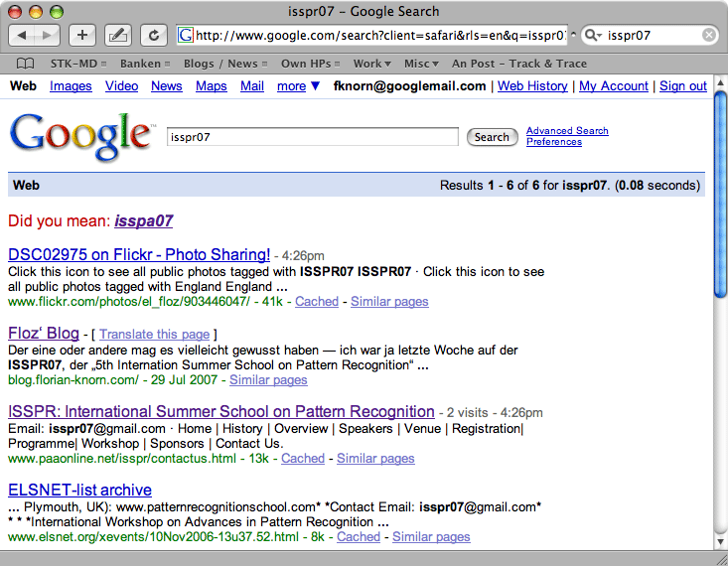Viewport: 728px width, 566px height.
Task: Open Google Mail link
Action: [x=252, y=86]
